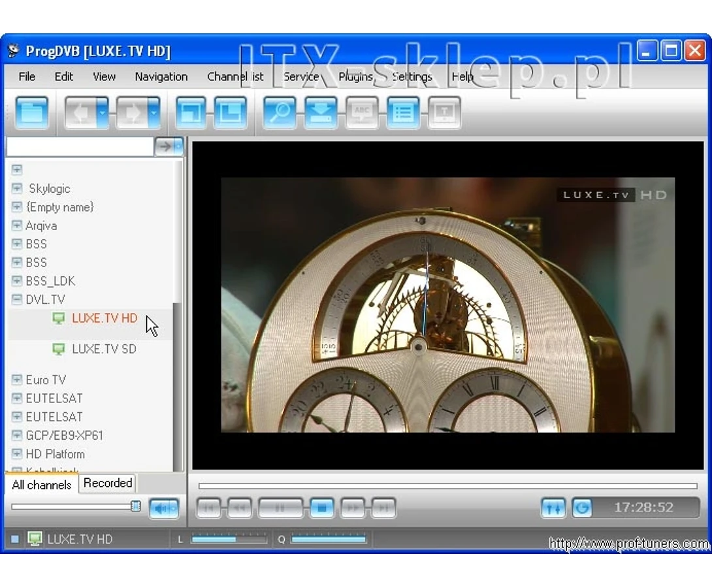The image size is (712, 588).
Task: Open the Navigation menu
Action: pos(161,76)
